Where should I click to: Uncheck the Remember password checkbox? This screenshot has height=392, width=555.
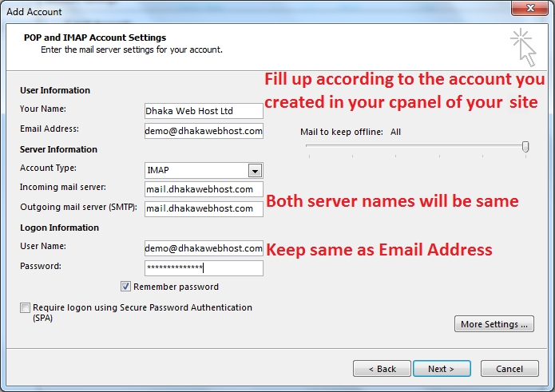click(126, 287)
